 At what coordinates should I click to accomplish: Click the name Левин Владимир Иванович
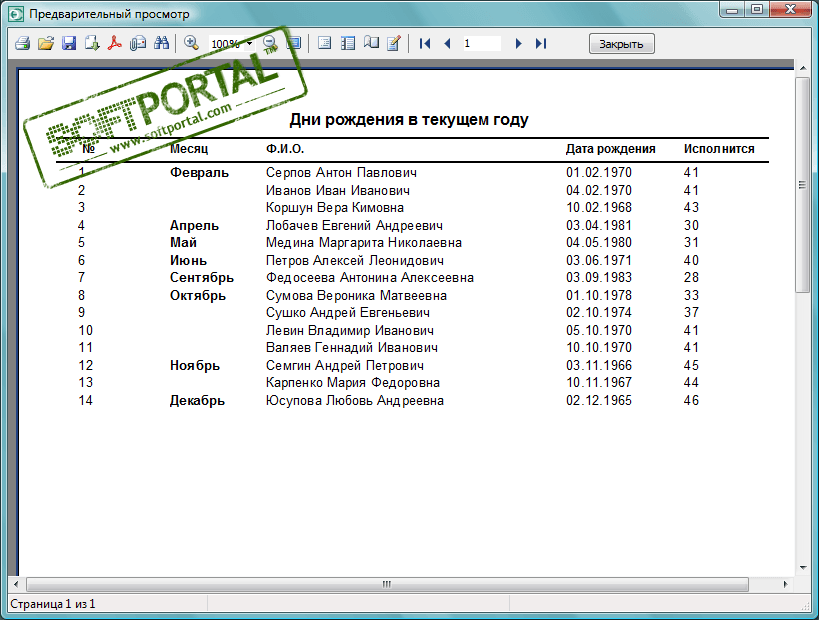(349, 330)
